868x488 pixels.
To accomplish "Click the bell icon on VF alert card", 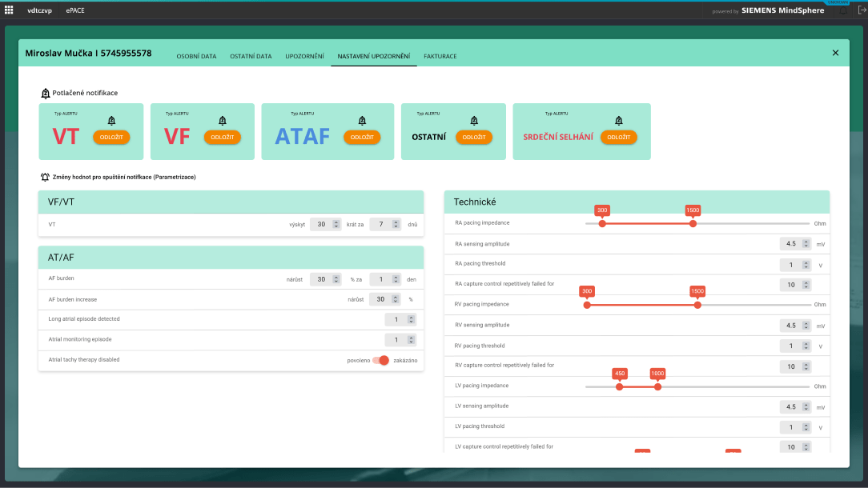I will point(223,121).
